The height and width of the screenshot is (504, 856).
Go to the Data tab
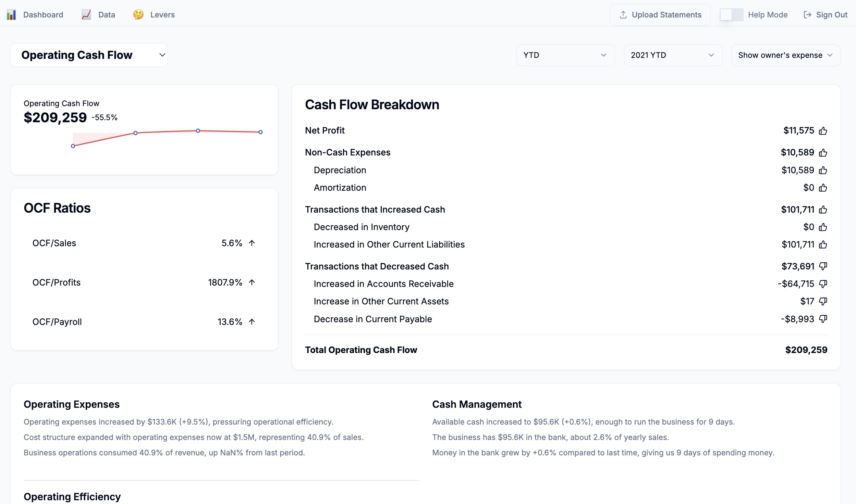pos(106,15)
